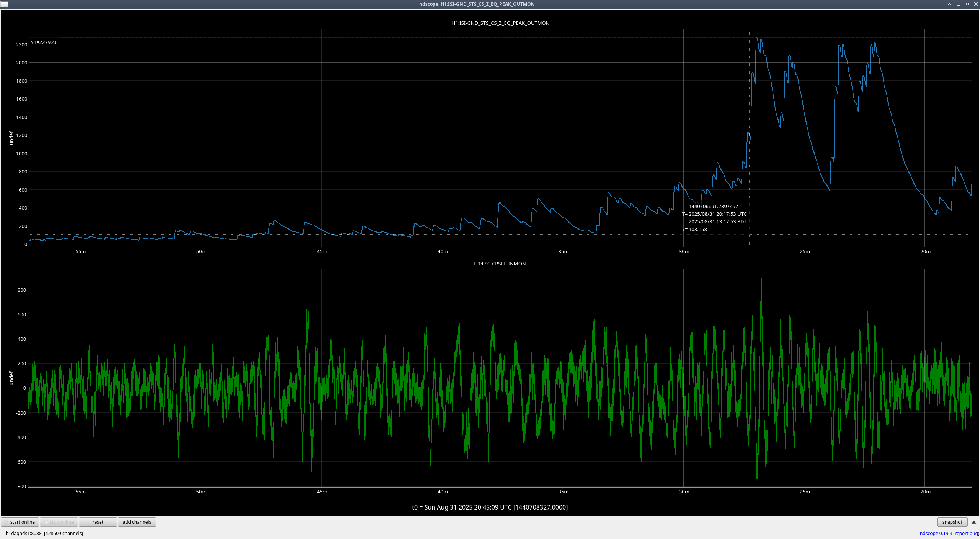Click the -30m tick on bottom plot axis
980x539 pixels.
coord(683,492)
